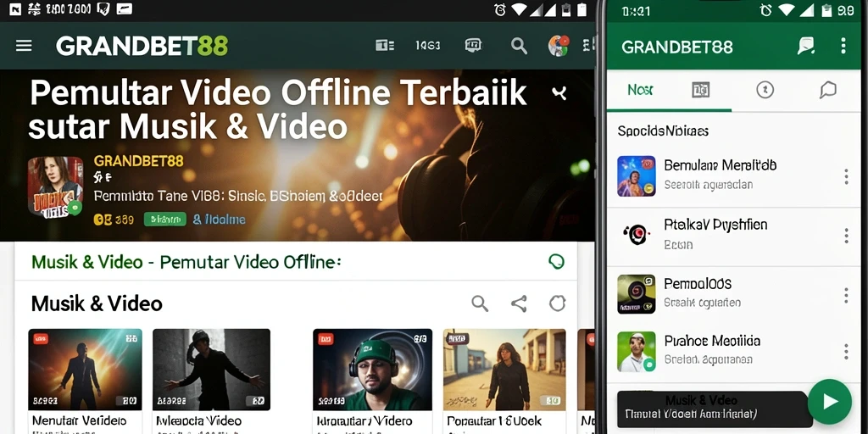Viewport: 868px width, 434px height.
Task: Click the phone app's chat icon in green header
Action: pos(805,46)
